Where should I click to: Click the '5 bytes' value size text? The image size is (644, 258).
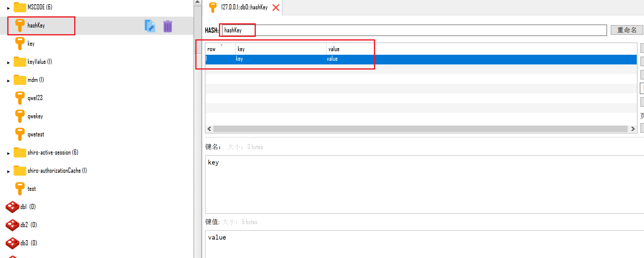[x=249, y=222]
